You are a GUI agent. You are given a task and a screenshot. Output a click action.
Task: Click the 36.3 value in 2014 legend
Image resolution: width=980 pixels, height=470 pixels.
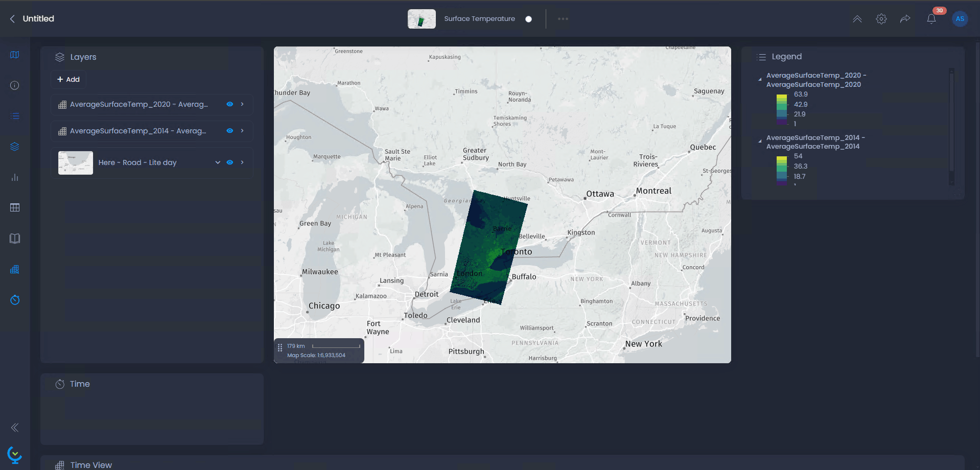pyautogui.click(x=801, y=167)
